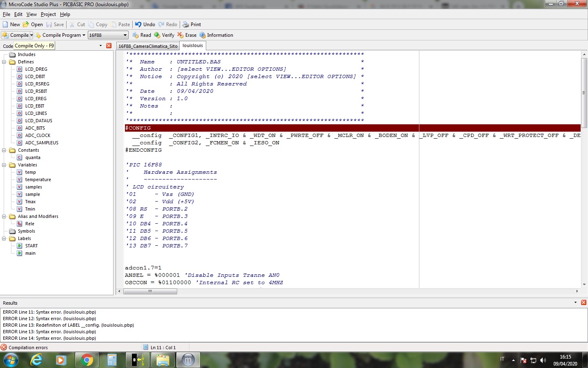Open the Project menu

pyautogui.click(x=48, y=14)
